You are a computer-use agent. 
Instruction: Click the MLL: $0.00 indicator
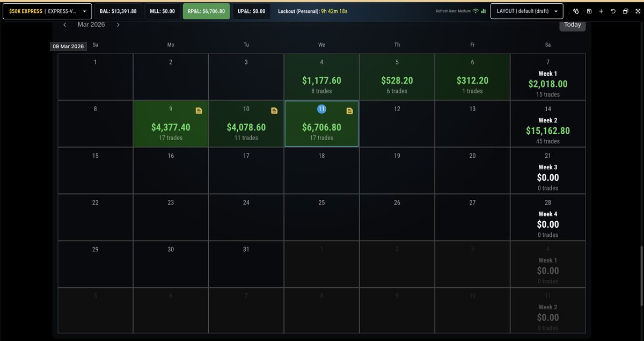click(x=163, y=11)
